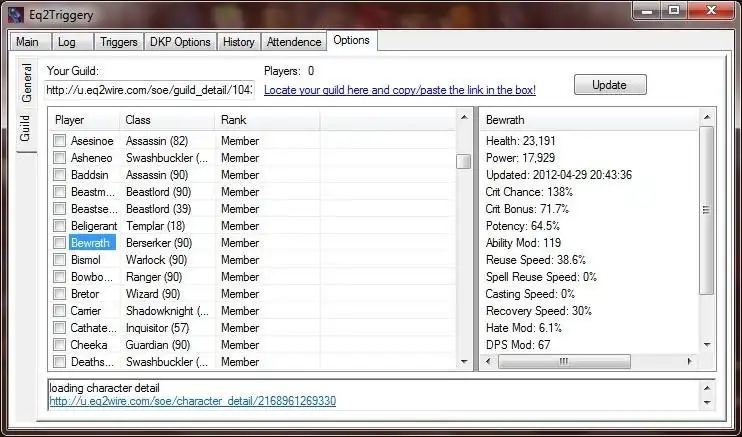Open the Attendence tab

[294, 42]
